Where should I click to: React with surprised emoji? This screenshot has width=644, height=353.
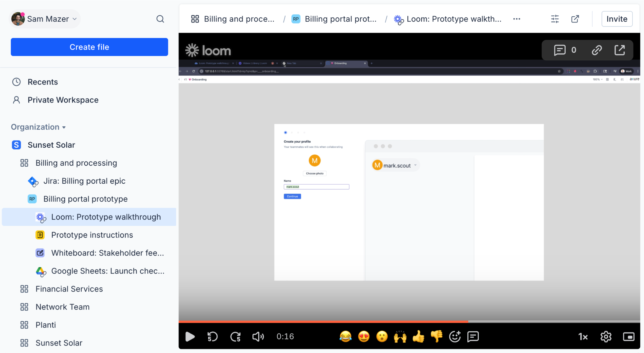(x=382, y=337)
